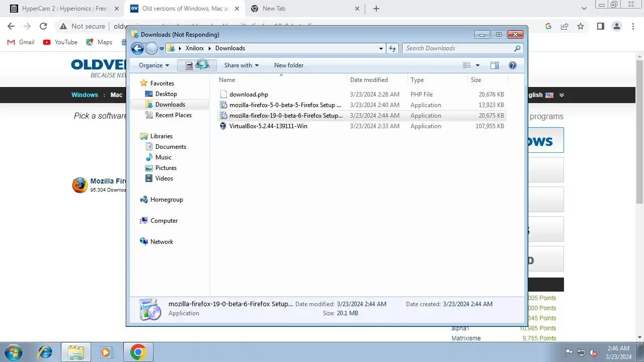Share this page icon in Chrome
The height and width of the screenshot is (362, 644).
click(565, 26)
